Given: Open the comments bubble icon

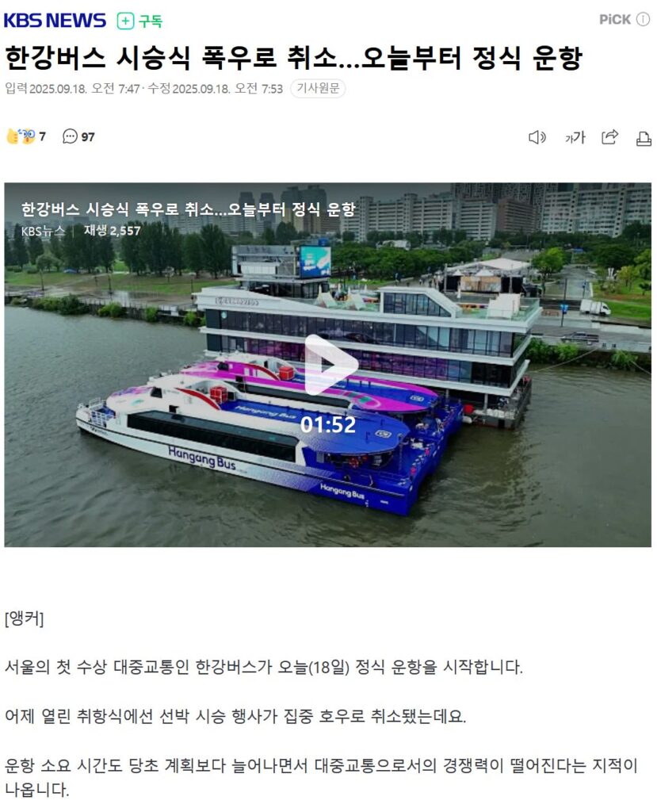Looking at the screenshot, I should pos(70,136).
